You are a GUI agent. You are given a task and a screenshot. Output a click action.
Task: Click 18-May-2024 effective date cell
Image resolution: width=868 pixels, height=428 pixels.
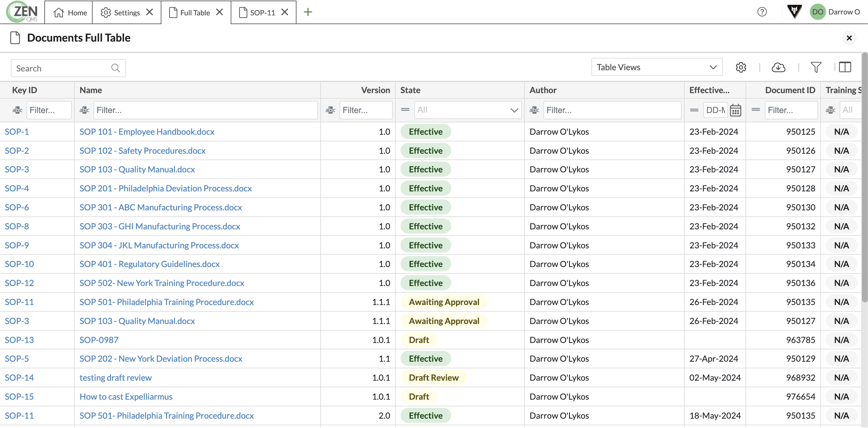715,416
